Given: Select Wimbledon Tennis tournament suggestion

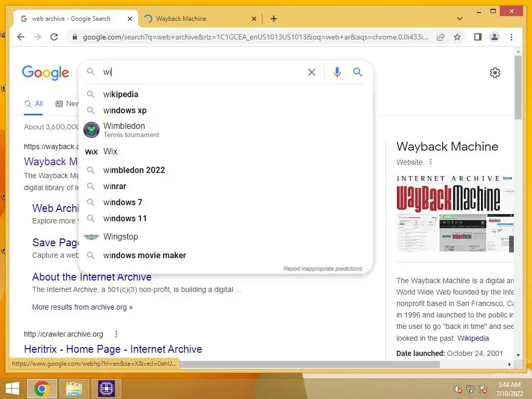Looking at the screenshot, I should [225, 130].
